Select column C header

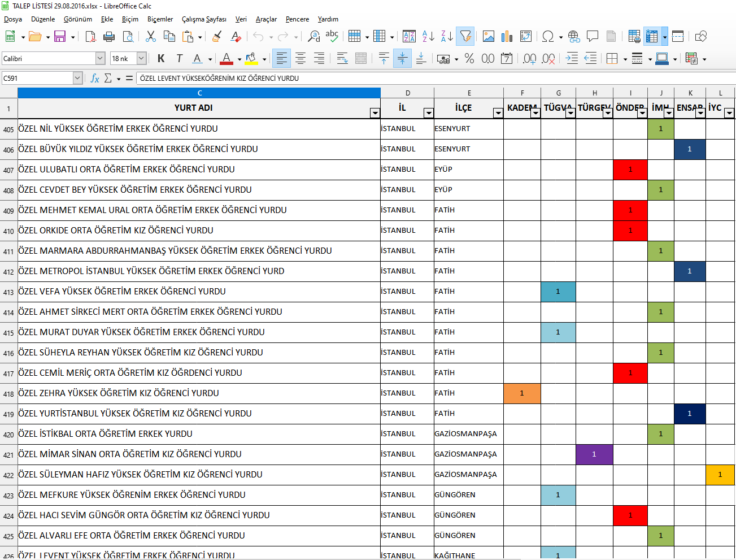[x=199, y=93]
